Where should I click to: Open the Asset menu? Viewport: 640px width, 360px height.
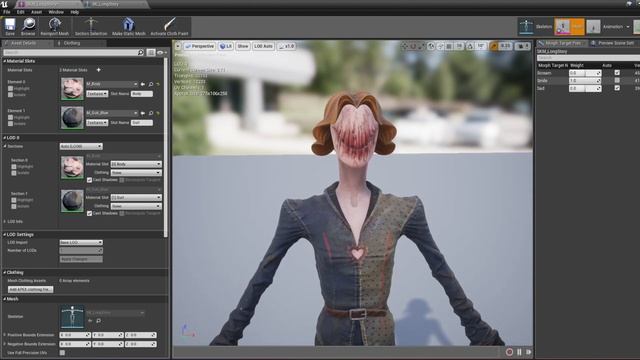[36, 12]
